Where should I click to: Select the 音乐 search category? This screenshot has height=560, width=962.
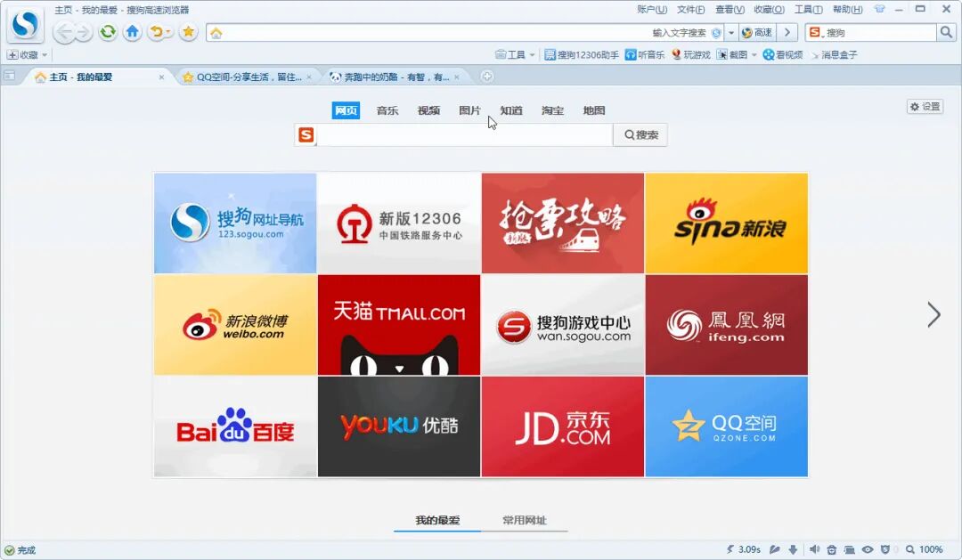coord(387,110)
